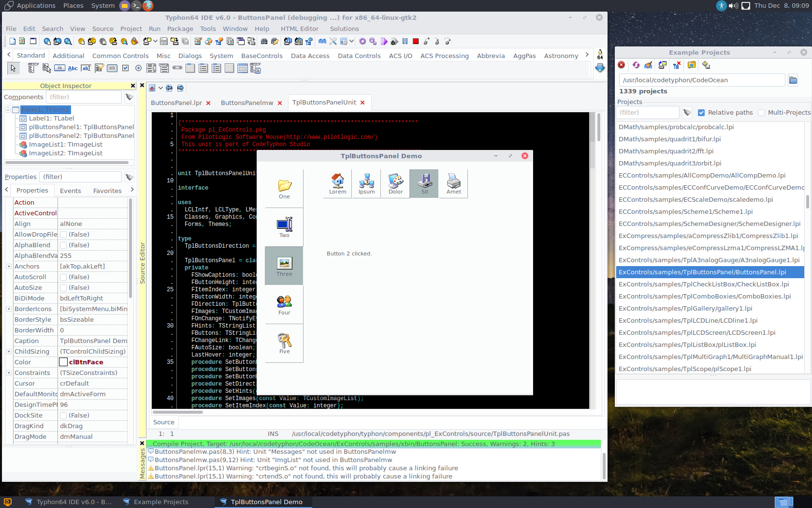Click the Amet printer icon button
Viewport: 812px width, 508px height.
(x=453, y=183)
